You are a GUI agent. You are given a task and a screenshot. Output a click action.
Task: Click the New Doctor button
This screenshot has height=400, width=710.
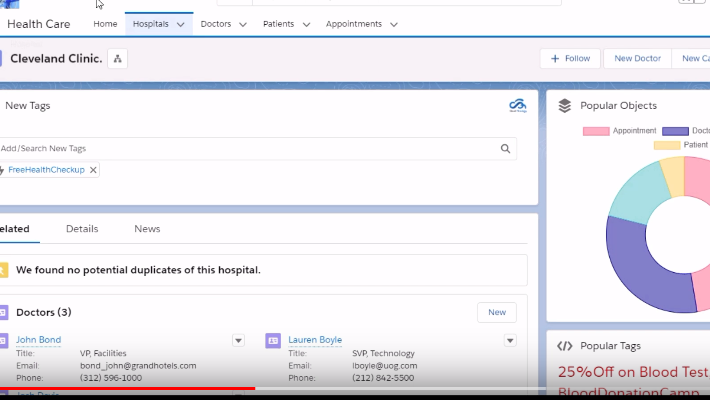637,58
